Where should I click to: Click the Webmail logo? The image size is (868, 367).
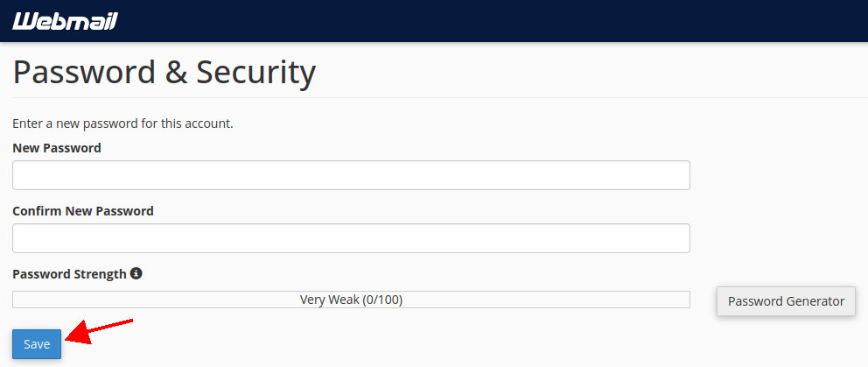[65, 21]
